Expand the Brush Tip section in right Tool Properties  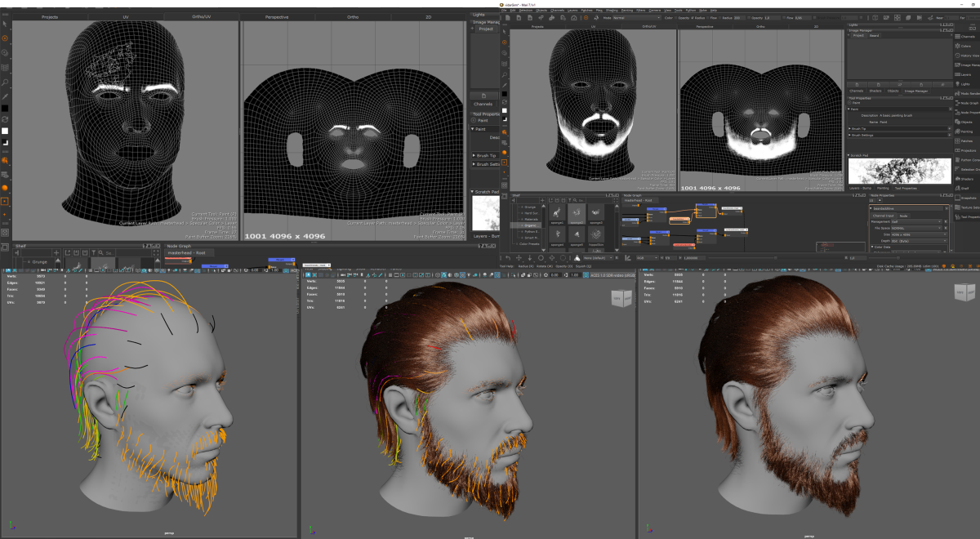pyautogui.click(x=900, y=129)
